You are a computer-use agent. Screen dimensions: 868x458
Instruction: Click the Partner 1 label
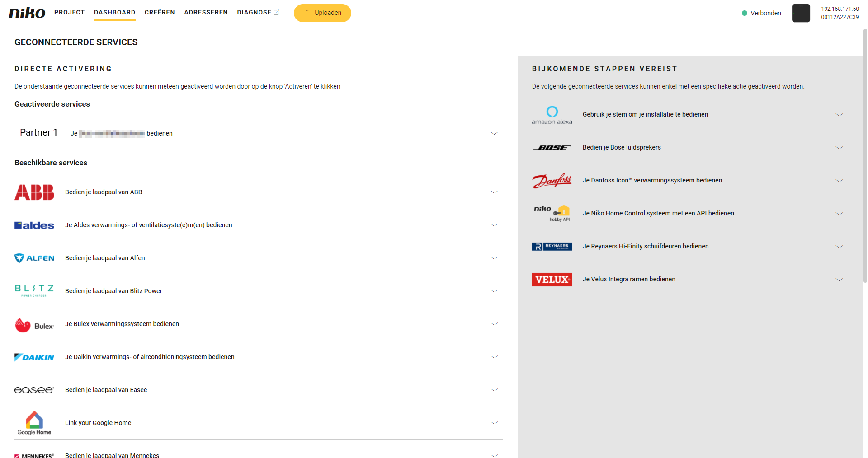coord(38,132)
